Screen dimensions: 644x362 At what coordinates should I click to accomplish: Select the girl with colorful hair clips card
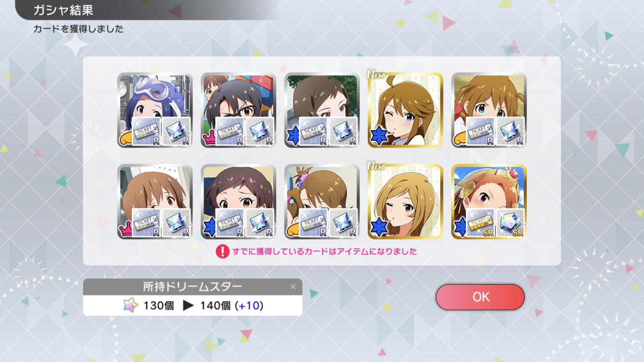click(x=322, y=202)
